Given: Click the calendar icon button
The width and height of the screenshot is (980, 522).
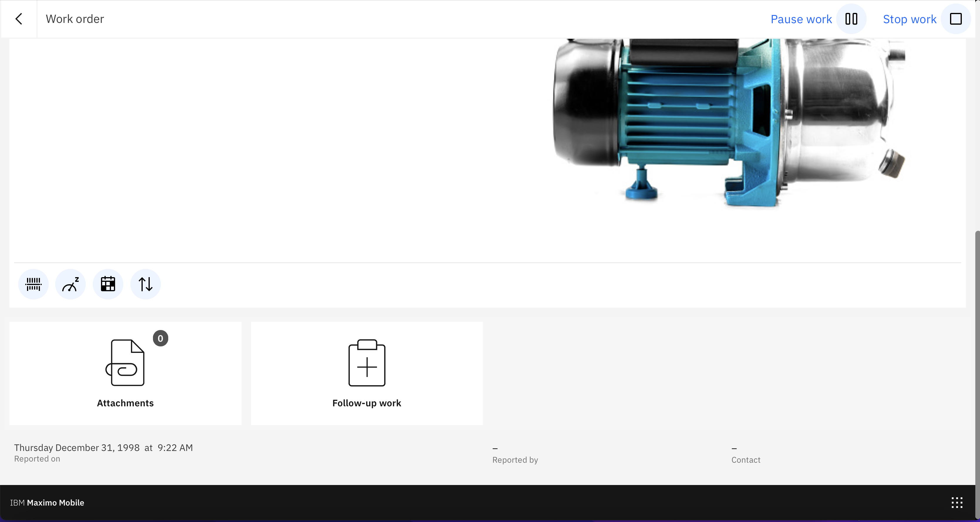Looking at the screenshot, I should 108,284.
